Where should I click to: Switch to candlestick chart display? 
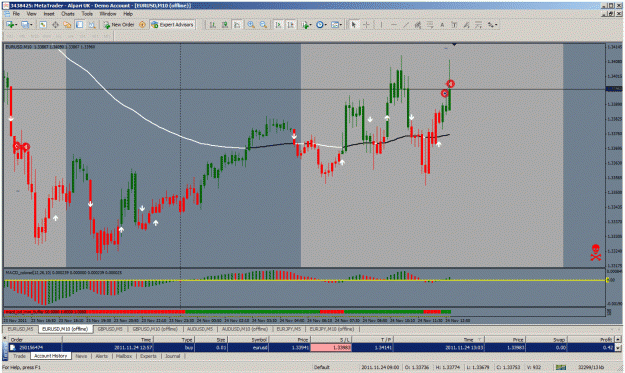coord(225,25)
